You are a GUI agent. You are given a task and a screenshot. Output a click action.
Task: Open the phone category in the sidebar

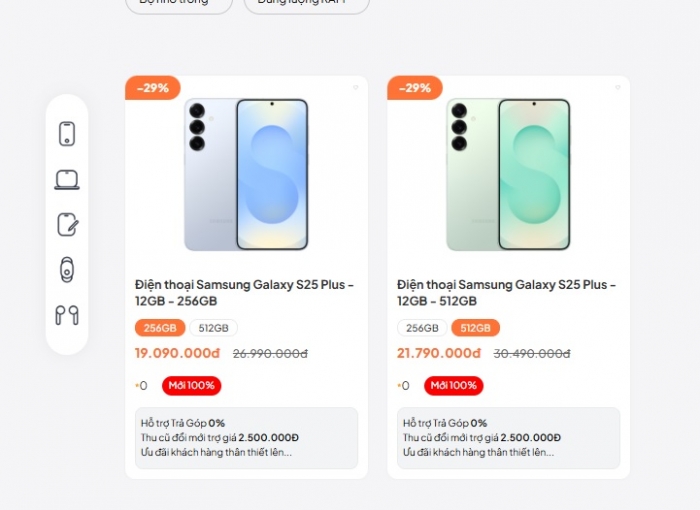click(x=67, y=134)
